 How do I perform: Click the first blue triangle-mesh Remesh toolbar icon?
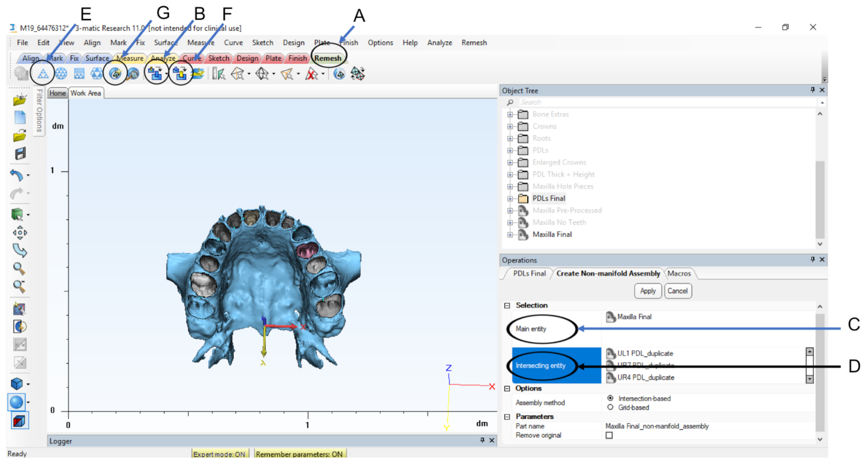tap(42, 74)
